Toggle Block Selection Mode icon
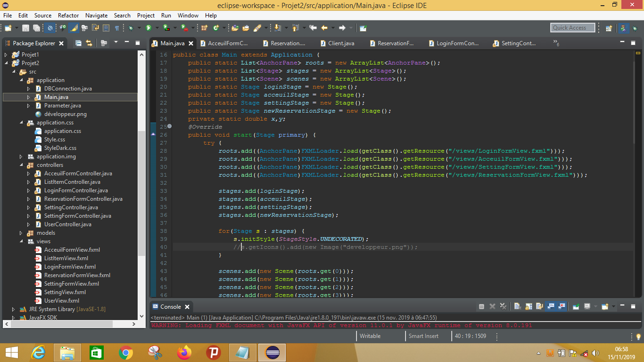Image resolution: width=644 pixels, height=362 pixels. 107,28
